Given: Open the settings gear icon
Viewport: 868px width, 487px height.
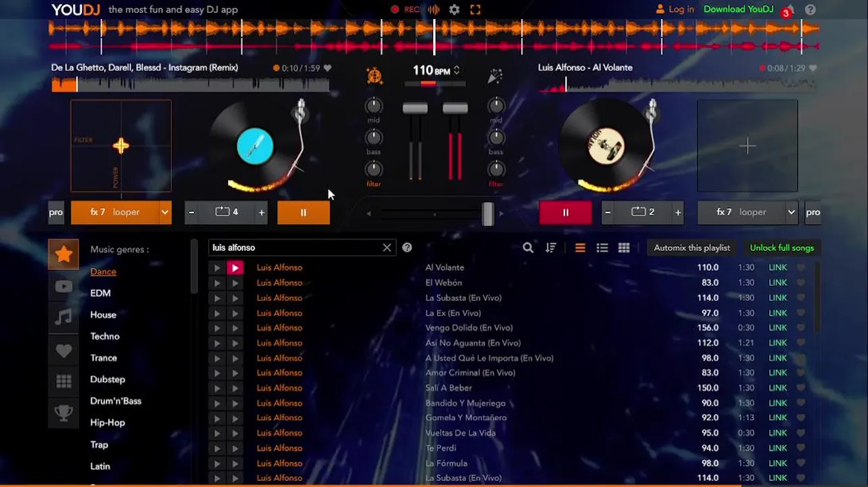Looking at the screenshot, I should [454, 9].
